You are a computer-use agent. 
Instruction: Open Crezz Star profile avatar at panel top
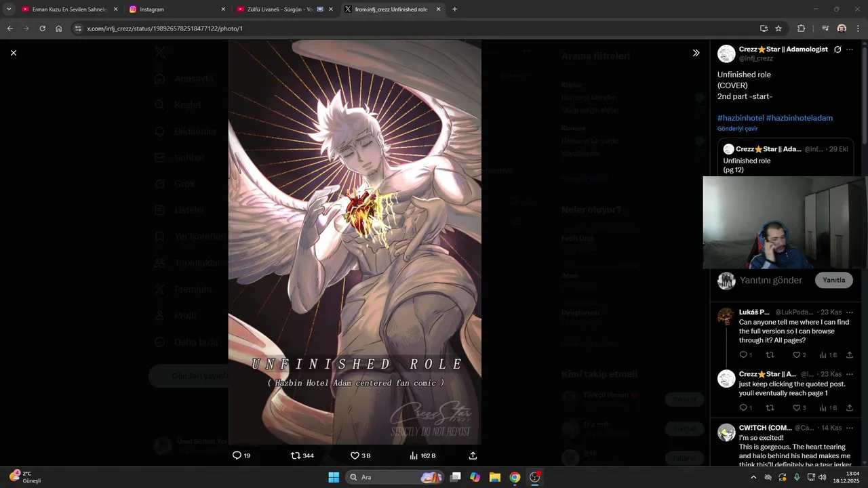[726, 54]
